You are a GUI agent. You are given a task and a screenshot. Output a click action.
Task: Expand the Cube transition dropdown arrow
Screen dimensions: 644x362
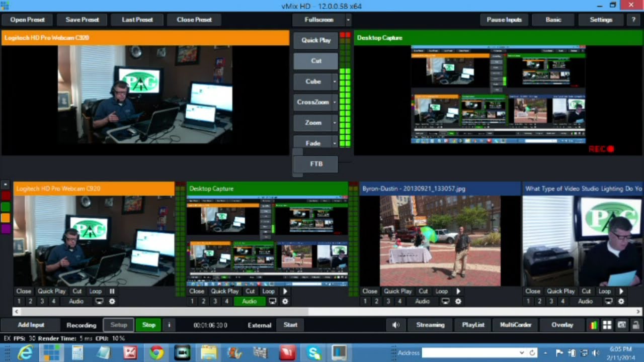point(335,81)
